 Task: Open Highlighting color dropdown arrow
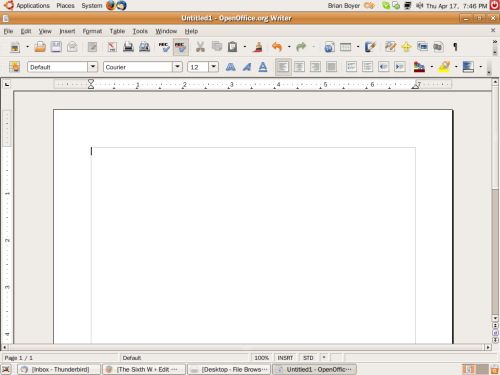(456, 67)
